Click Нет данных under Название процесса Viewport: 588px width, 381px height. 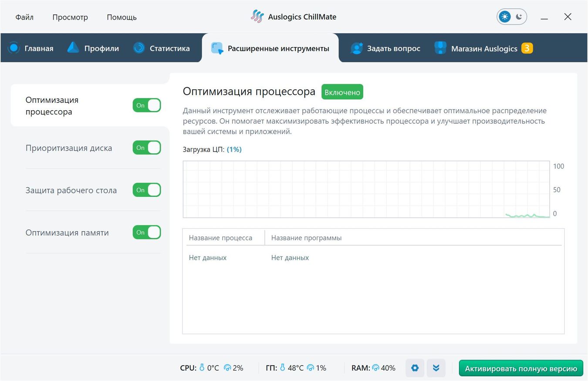coord(208,258)
